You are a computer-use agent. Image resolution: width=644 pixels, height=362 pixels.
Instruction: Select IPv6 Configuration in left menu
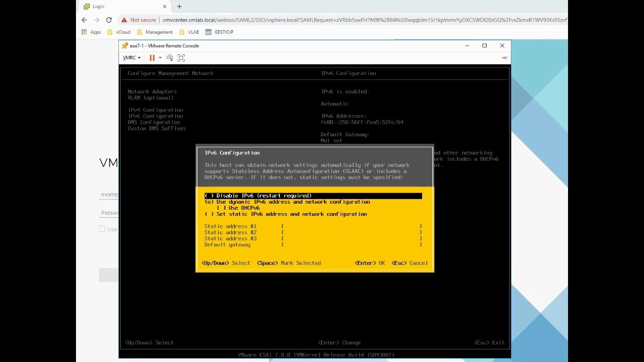click(155, 116)
